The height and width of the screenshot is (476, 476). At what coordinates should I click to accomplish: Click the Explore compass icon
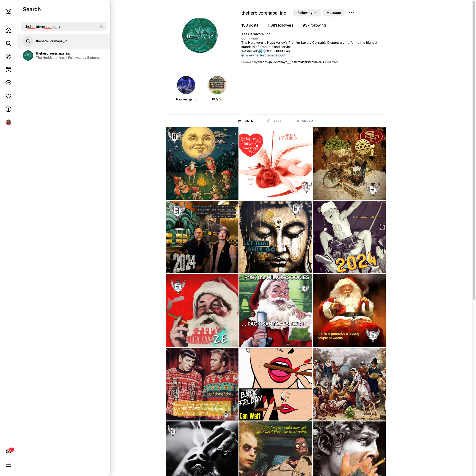coord(8,56)
